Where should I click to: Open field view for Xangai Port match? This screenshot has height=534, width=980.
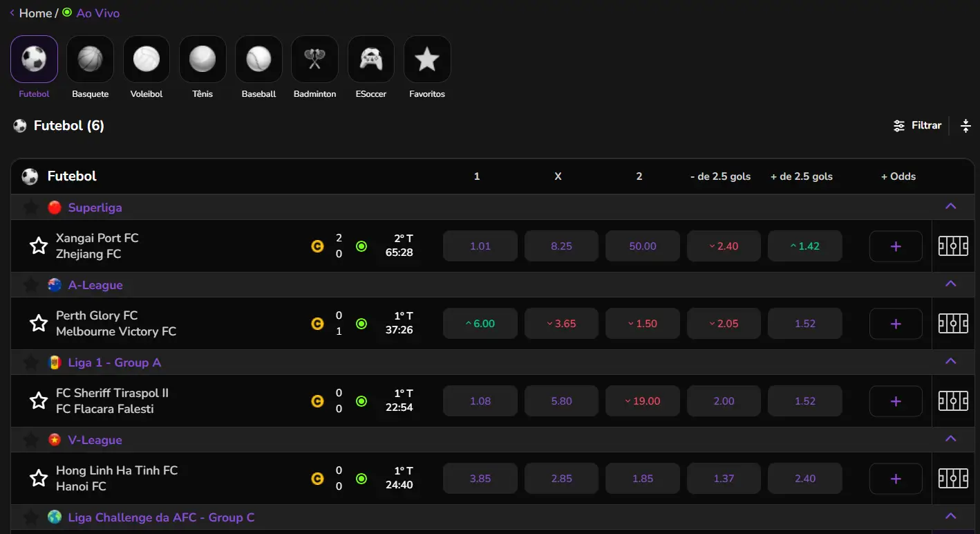pyautogui.click(x=953, y=246)
